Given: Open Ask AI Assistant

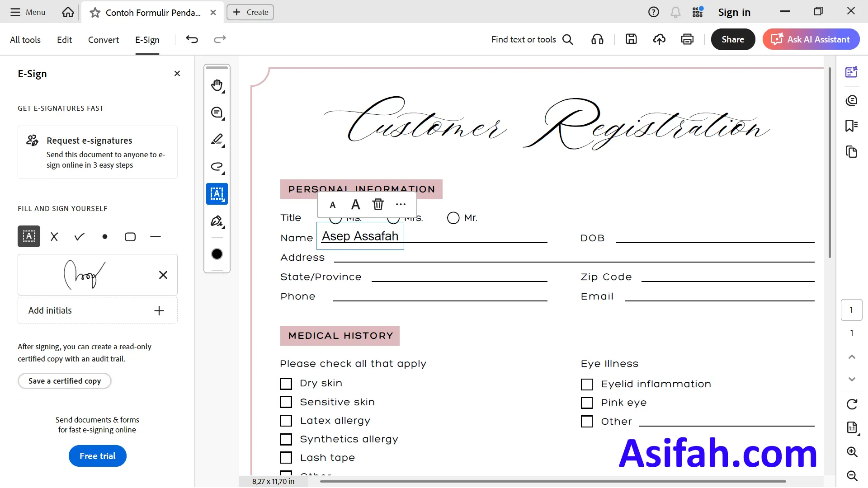Looking at the screenshot, I should coord(811,39).
